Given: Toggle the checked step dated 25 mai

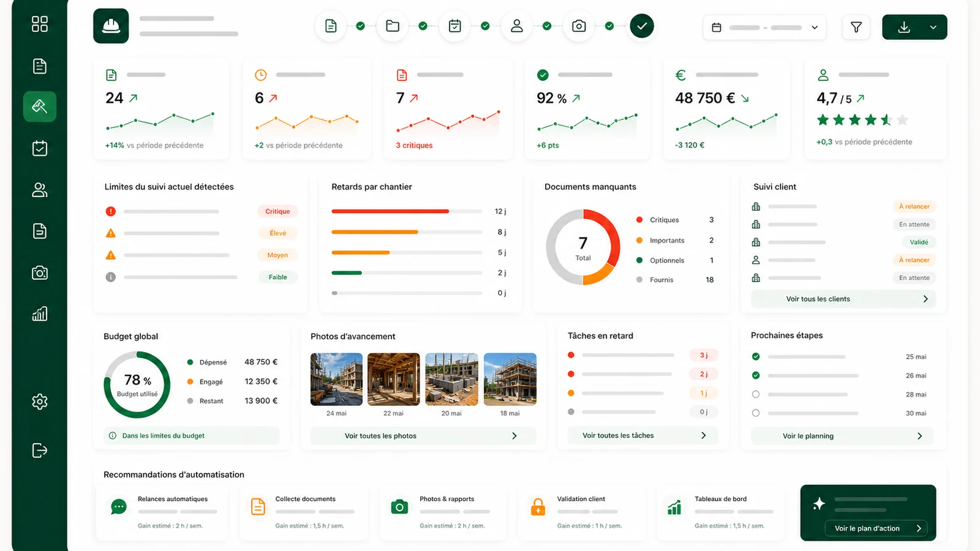Looking at the screenshot, I should pyautogui.click(x=756, y=356).
